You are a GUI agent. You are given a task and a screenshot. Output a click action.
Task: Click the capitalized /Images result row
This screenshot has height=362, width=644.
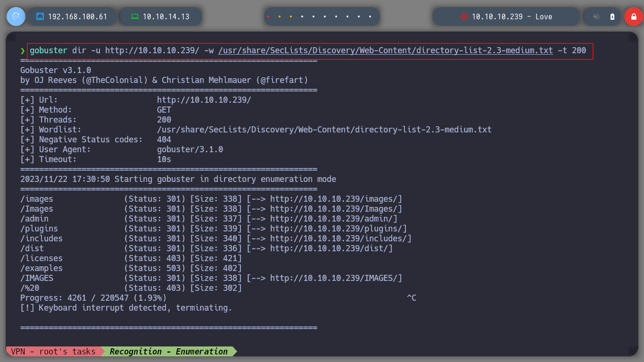pos(211,209)
